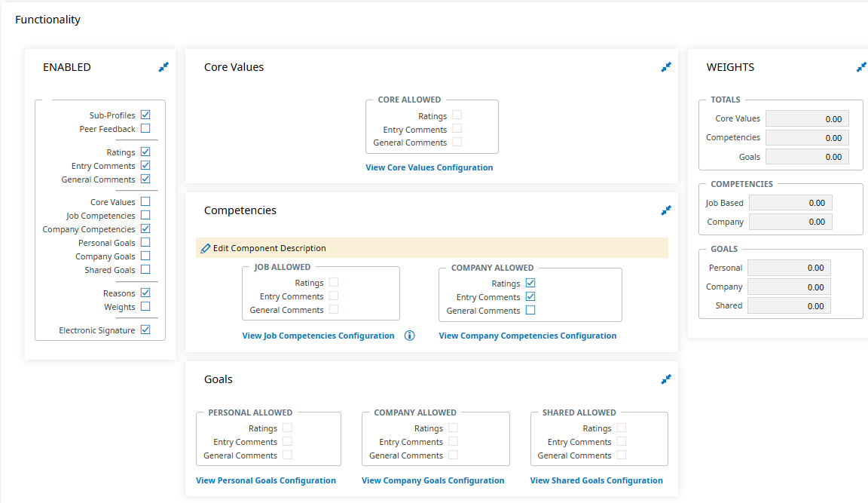Click the Goals total weight field
This screenshot has height=503, width=868.
pyautogui.click(x=807, y=157)
